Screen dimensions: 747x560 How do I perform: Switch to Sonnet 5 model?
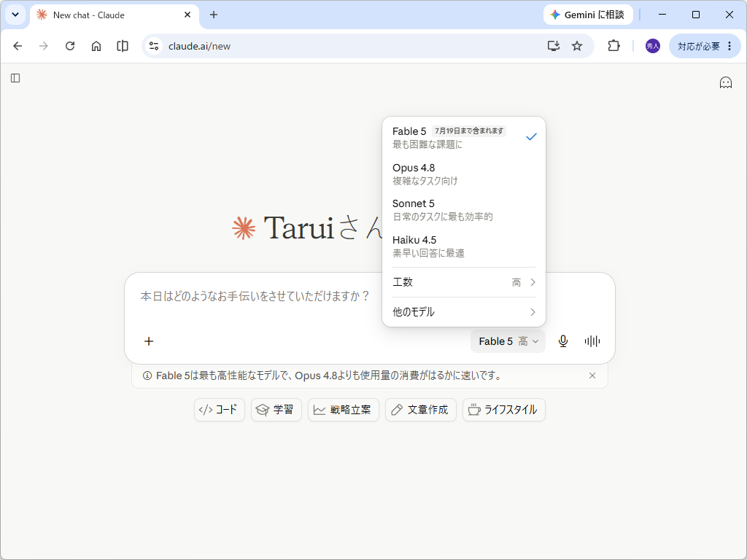(x=464, y=210)
